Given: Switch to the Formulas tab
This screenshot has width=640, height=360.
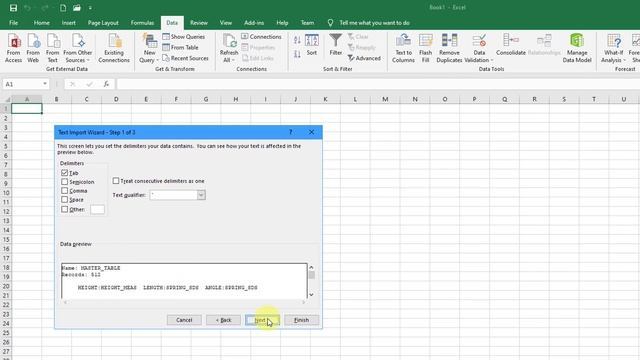Looking at the screenshot, I should click(142, 23).
